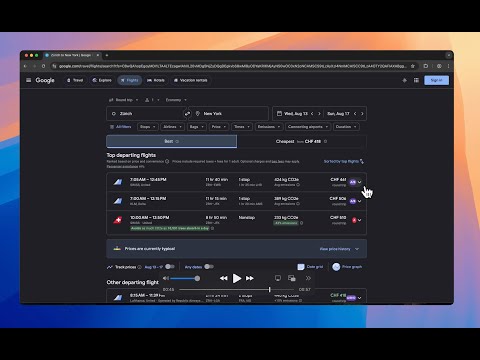480x360 pixels.
Task: Close the Zürich to New York tab
Action: click(98, 55)
